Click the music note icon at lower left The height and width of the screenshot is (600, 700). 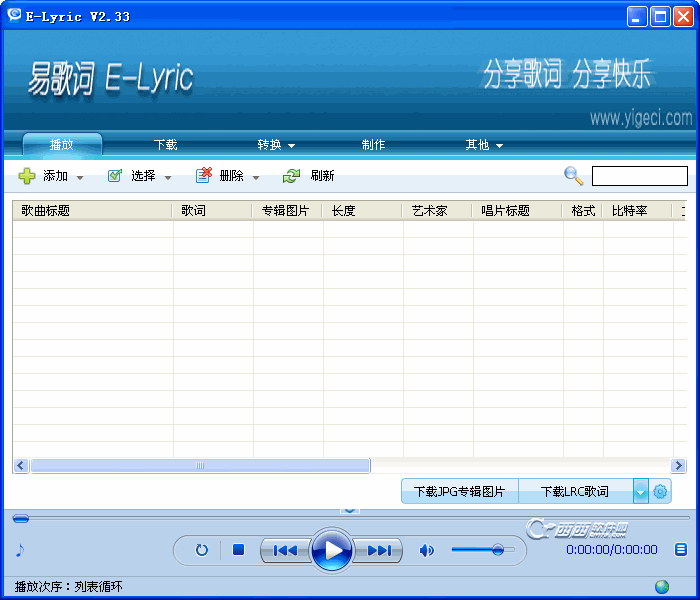[20, 550]
